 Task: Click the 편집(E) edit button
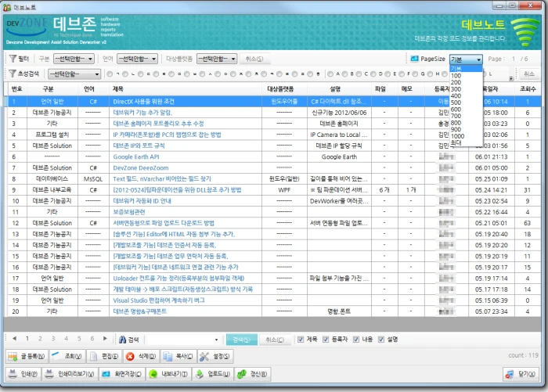[x=104, y=356]
